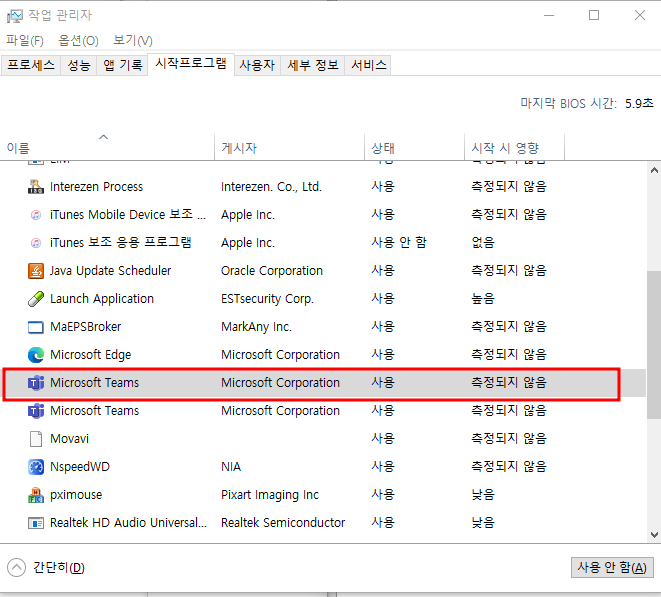Select the Java Update Scheduler name

point(110,271)
